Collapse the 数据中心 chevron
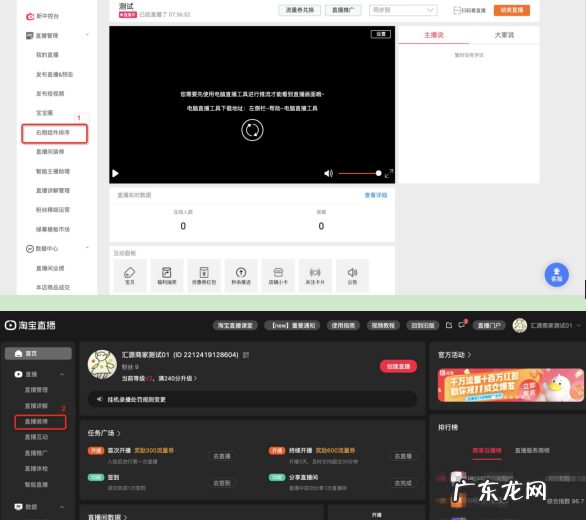 (87, 247)
